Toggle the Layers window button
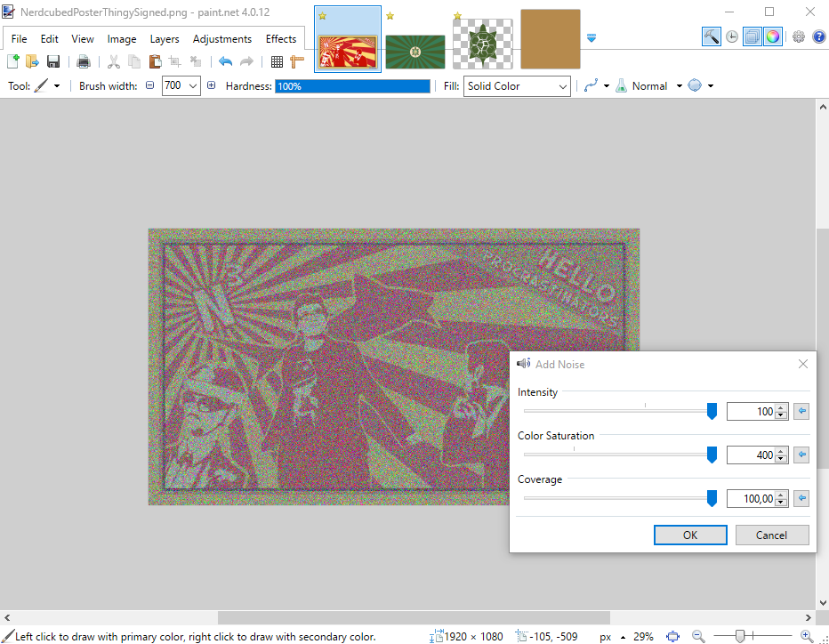The width and height of the screenshot is (829, 644). click(752, 36)
